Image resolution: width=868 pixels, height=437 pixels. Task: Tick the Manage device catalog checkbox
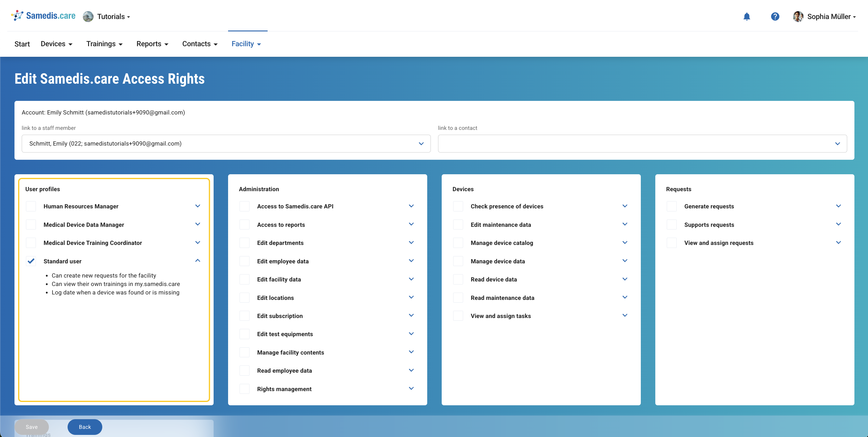(x=458, y=243)
